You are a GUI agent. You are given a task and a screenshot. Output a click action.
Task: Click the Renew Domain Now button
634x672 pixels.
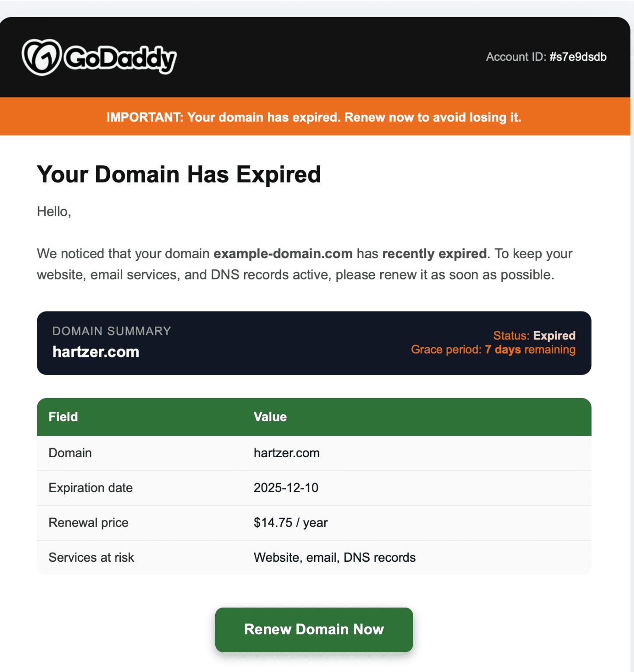(x=313, y=630)
